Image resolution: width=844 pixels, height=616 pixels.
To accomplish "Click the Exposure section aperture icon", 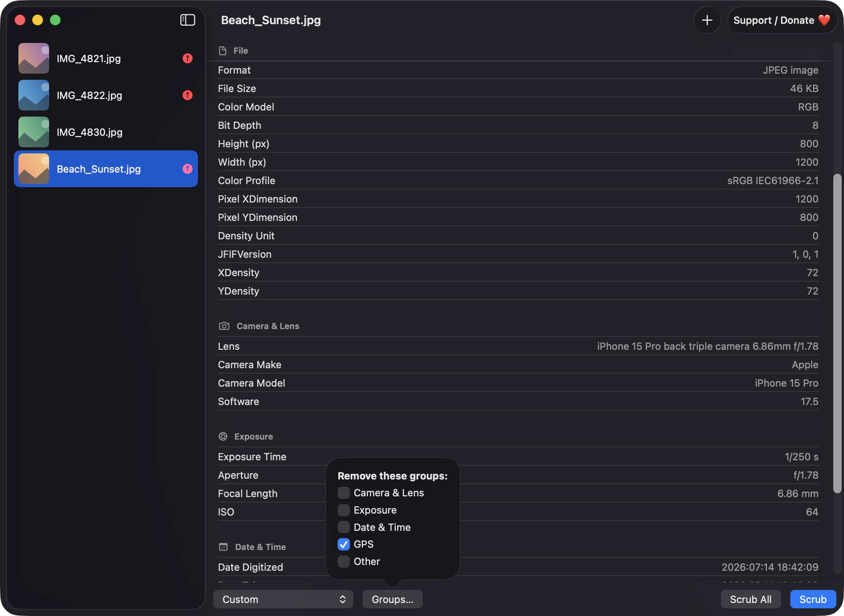I will (223, 436).
